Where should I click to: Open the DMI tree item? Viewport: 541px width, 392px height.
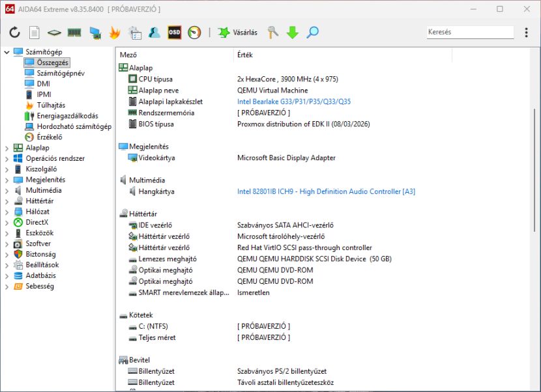(x=37, y=84)
